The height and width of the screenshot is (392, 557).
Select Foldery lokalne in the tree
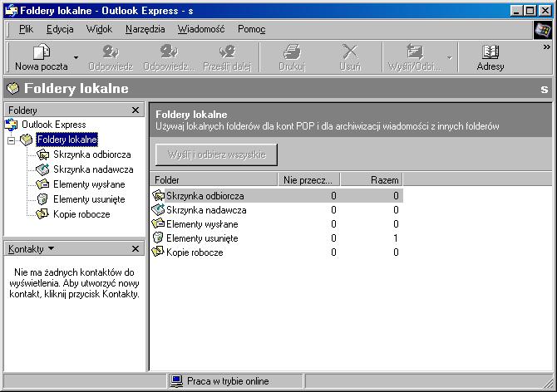[x=67, y=140]
